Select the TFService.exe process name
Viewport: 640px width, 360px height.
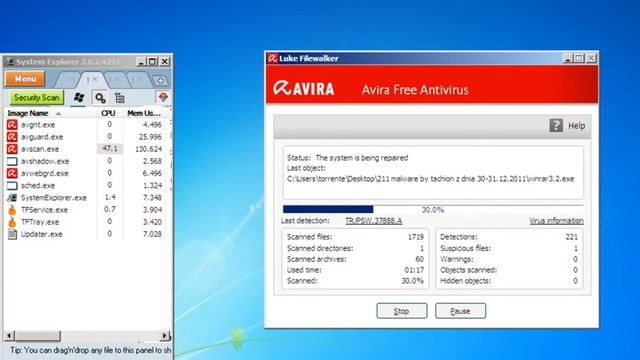tap(44, 210)
